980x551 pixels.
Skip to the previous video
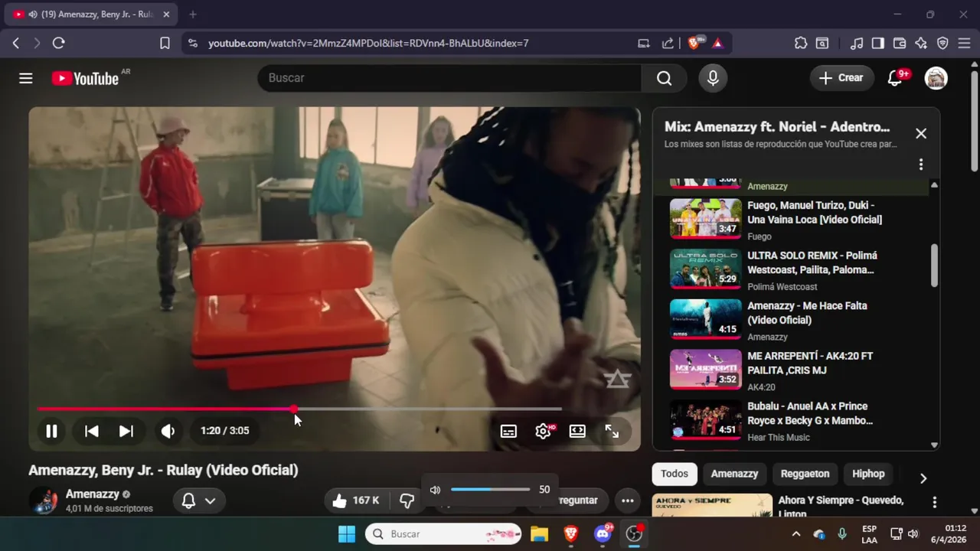[91, 431]
